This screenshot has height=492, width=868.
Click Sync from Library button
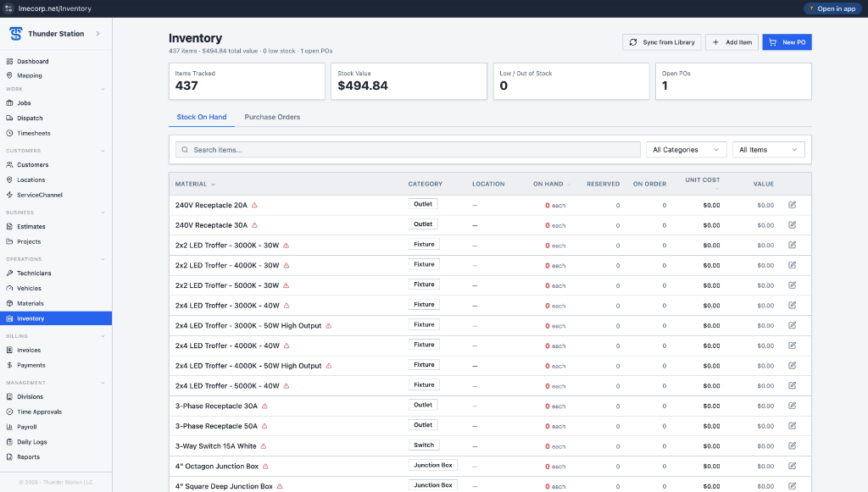tap(661, 42)
